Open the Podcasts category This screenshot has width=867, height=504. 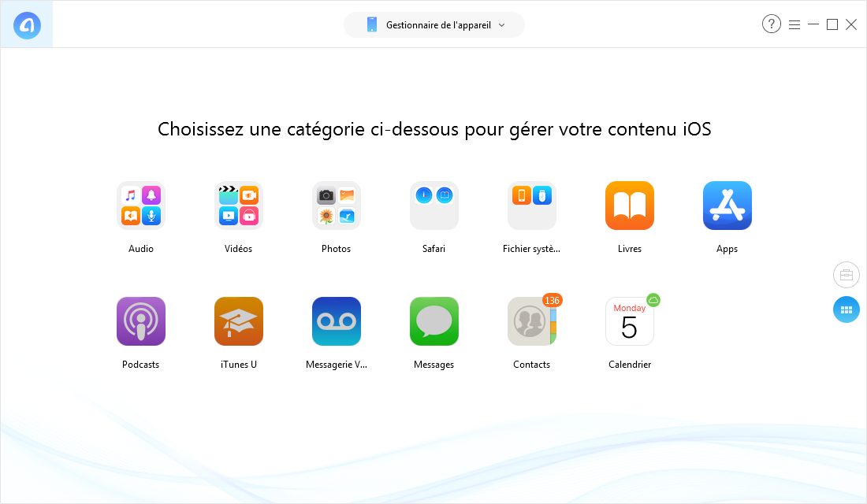point(141,321)
